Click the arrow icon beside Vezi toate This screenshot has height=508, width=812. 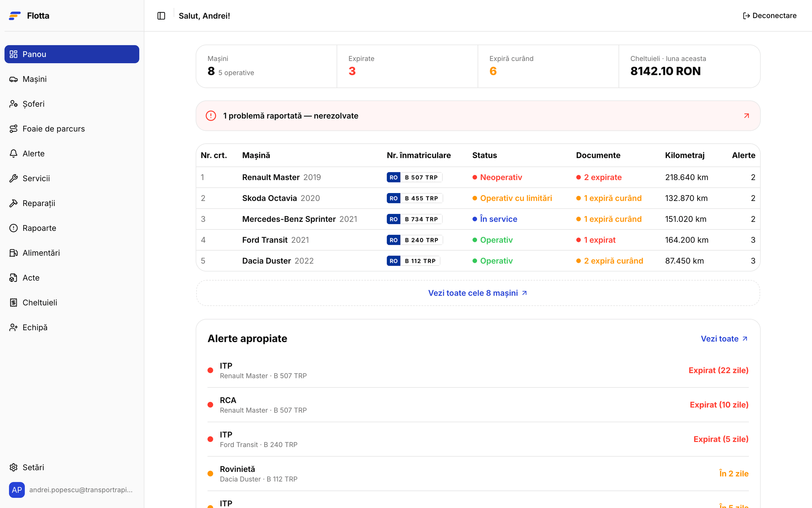(x=745, y=339)
